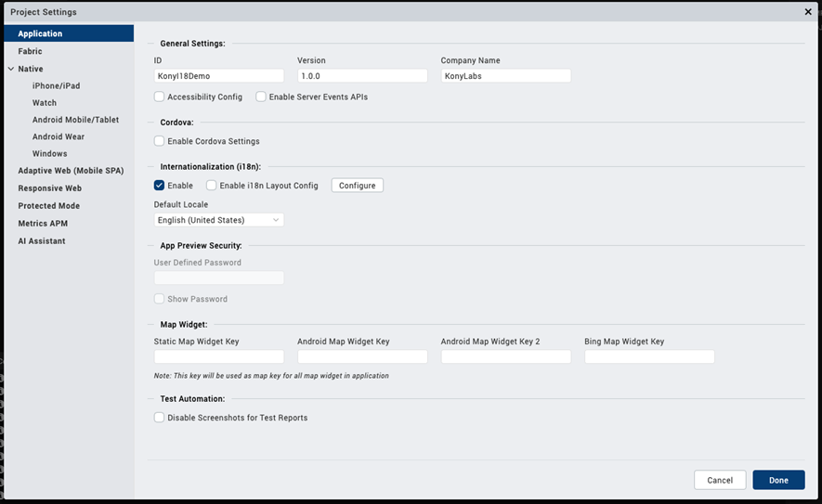The width and height of the screenshot is (822, 504).
Task: Click the Bing Map Widget Key field
Action: 649,356
